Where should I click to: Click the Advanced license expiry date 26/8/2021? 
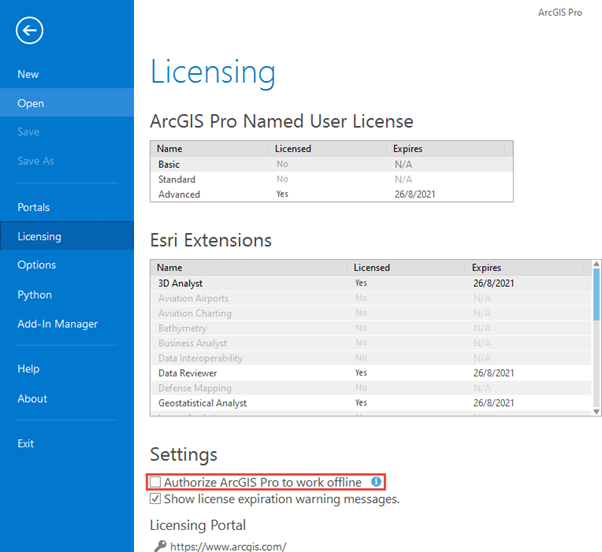click(415, 194)
